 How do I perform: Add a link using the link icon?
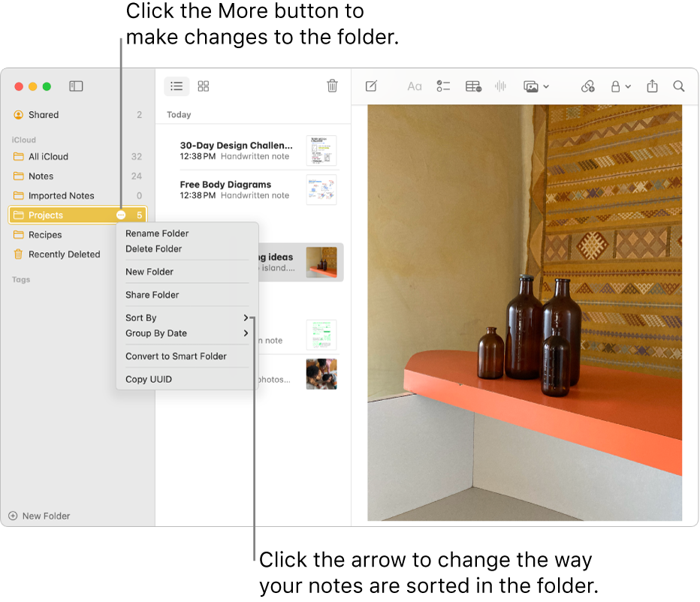click(x=587, y=86)
